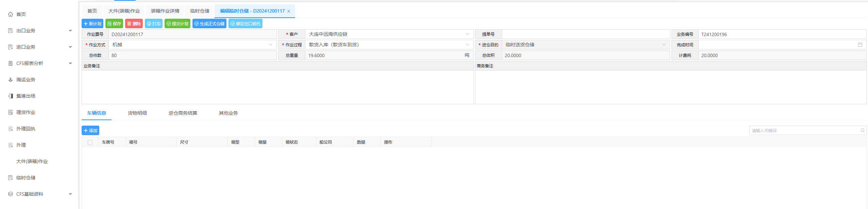
Task: Click the search magnifier in keyword box
Action: point(862,130)
